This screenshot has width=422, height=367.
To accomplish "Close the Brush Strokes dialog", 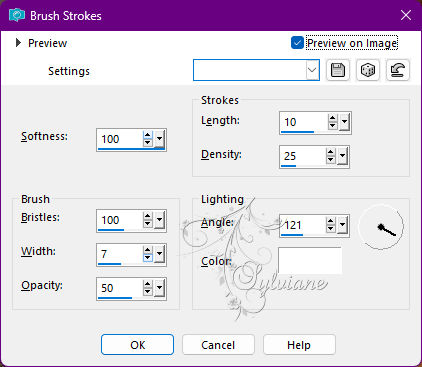I will tap(406, 15).
